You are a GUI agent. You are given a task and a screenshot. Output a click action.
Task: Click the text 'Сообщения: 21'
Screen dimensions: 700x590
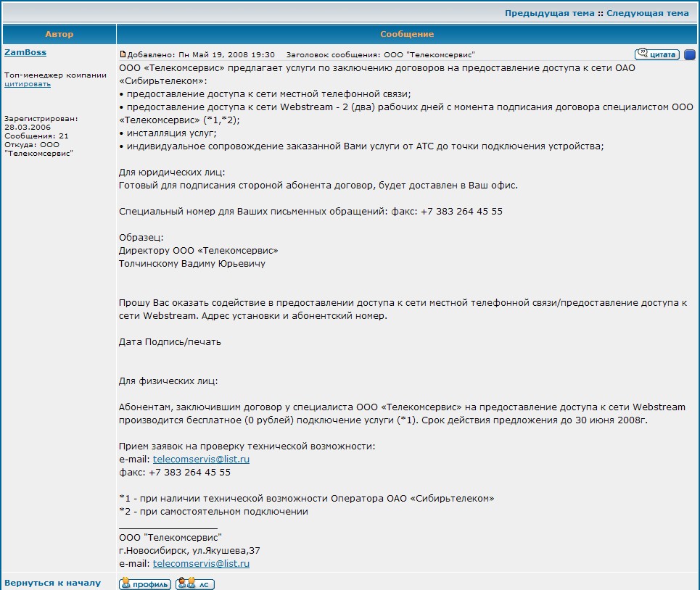(x=36, y=136)
